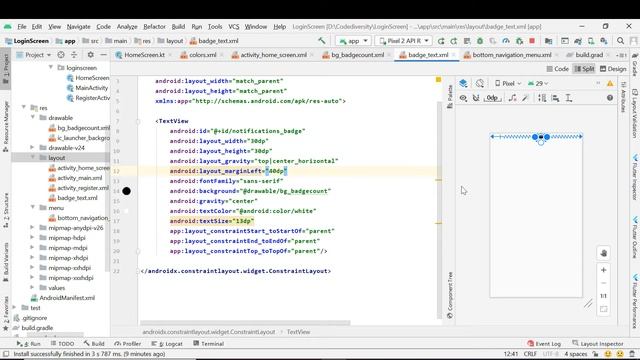This screenshot has width=640, height=360.
Task: Open the Build menu
Action: (x=178, y=27)
